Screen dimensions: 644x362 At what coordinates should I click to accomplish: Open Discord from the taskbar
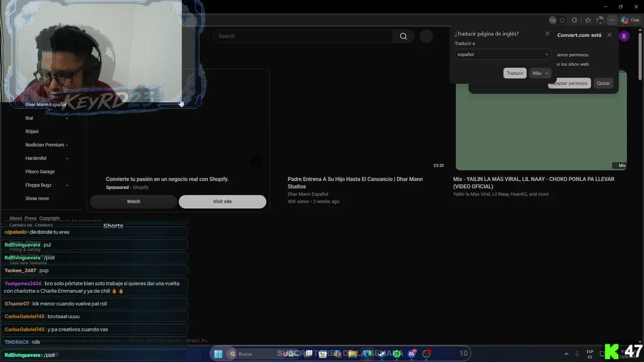coord(412,354)
